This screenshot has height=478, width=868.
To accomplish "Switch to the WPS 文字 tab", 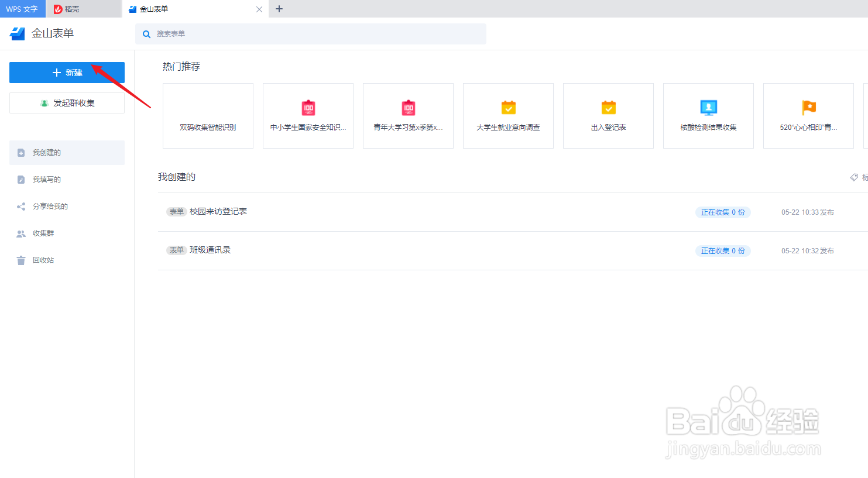I will (x=22, y=9).
